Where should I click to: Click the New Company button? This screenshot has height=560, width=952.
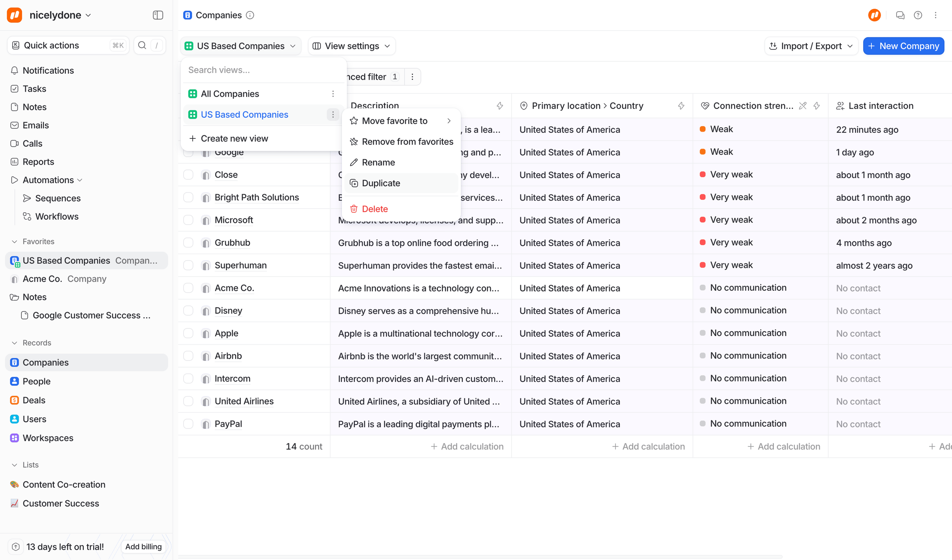point(904,46)
